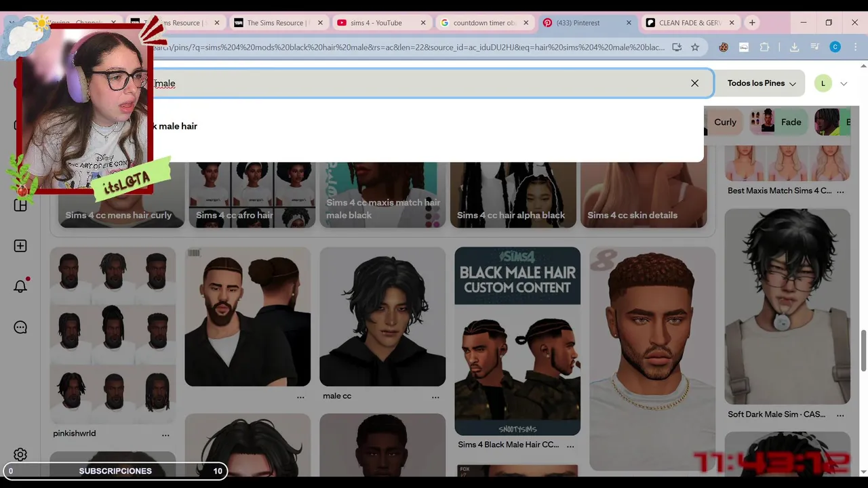Expand the Todos los Pines filter dropdown
The width and height of the screenshot is (868, 488).
point(761,83)
